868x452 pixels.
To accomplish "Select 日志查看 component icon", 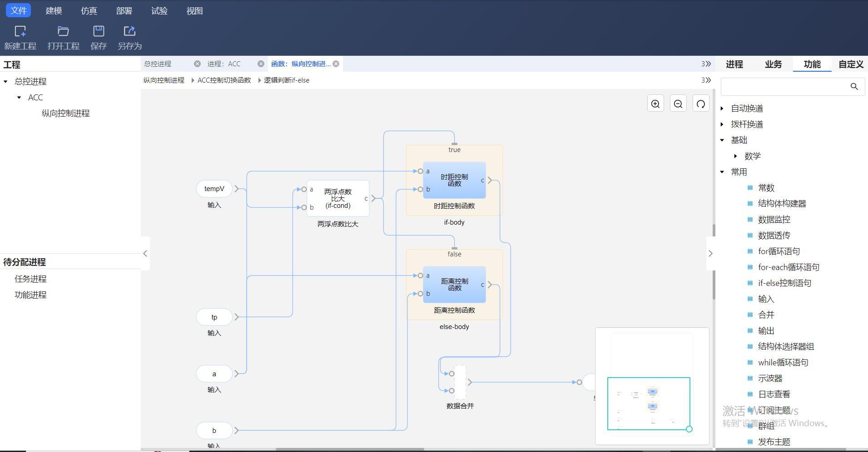I will click(x=750, y=394).
